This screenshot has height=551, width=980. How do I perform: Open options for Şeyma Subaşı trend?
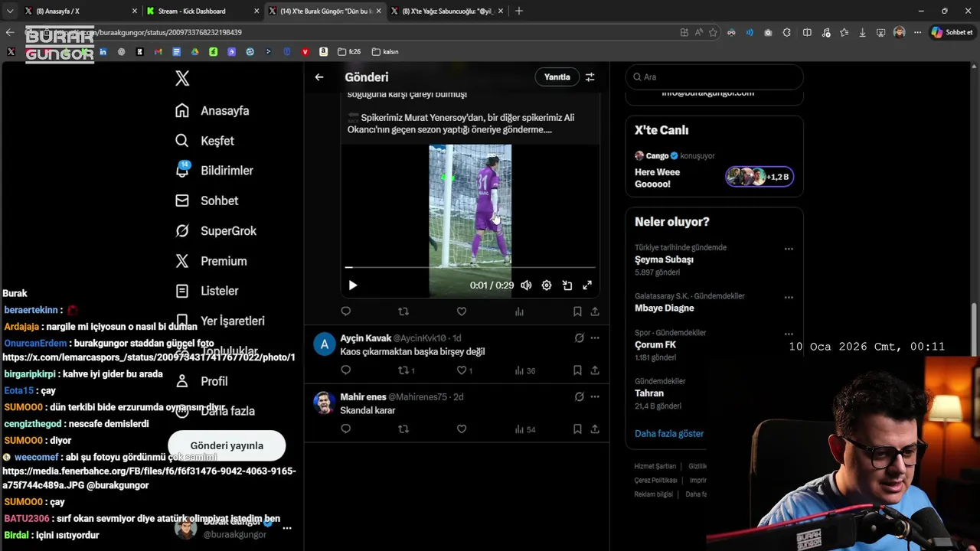[789, 249]
